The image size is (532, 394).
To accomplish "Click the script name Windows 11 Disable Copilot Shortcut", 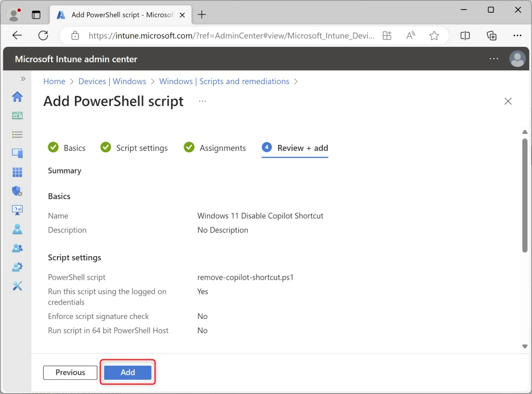I will point(260,216).
